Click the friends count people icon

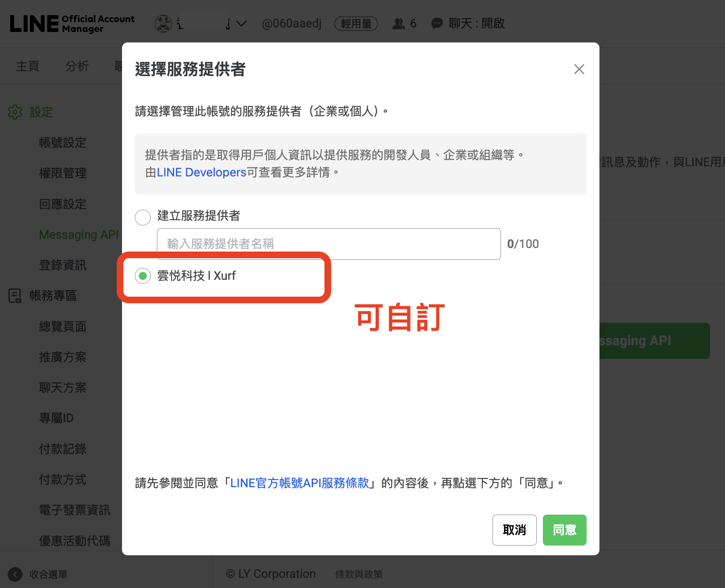tap(399, 23)
